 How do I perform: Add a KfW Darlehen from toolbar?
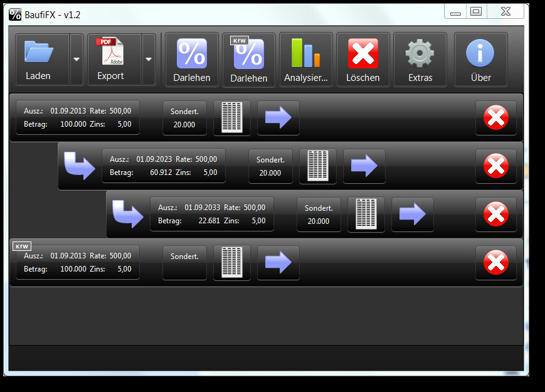click(x=249, y=60)
